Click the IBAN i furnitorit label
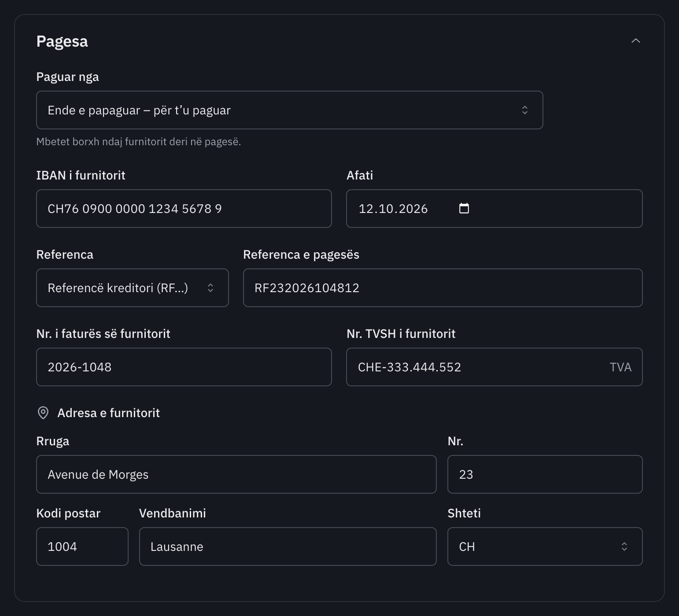The height and width of the screenshot is (616, 679). (x=81, y=175)
